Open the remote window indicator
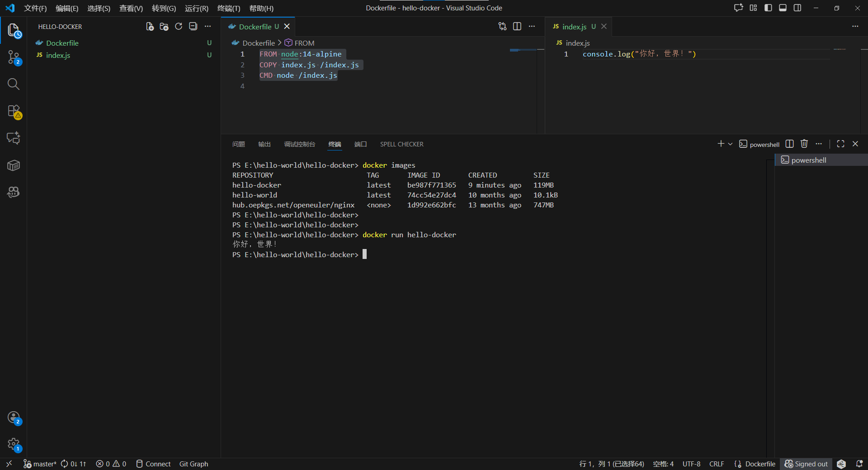 pyautogui.click(x=9, y=464)
